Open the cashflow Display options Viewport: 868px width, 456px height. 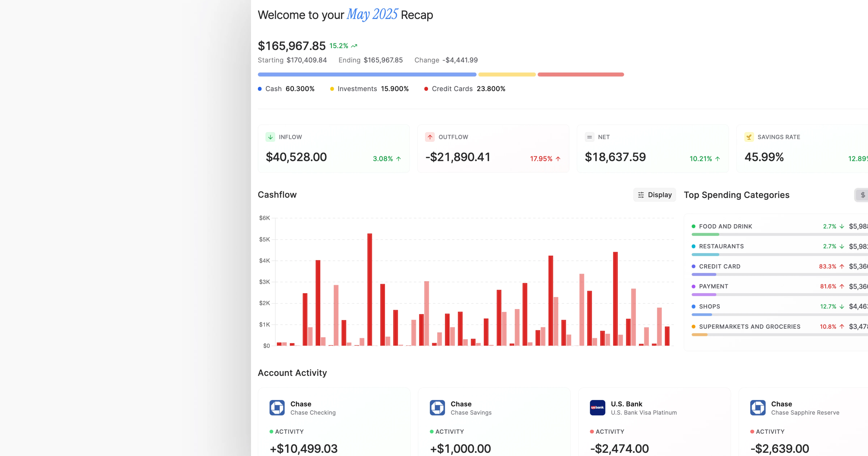click(x=654, y=195)
